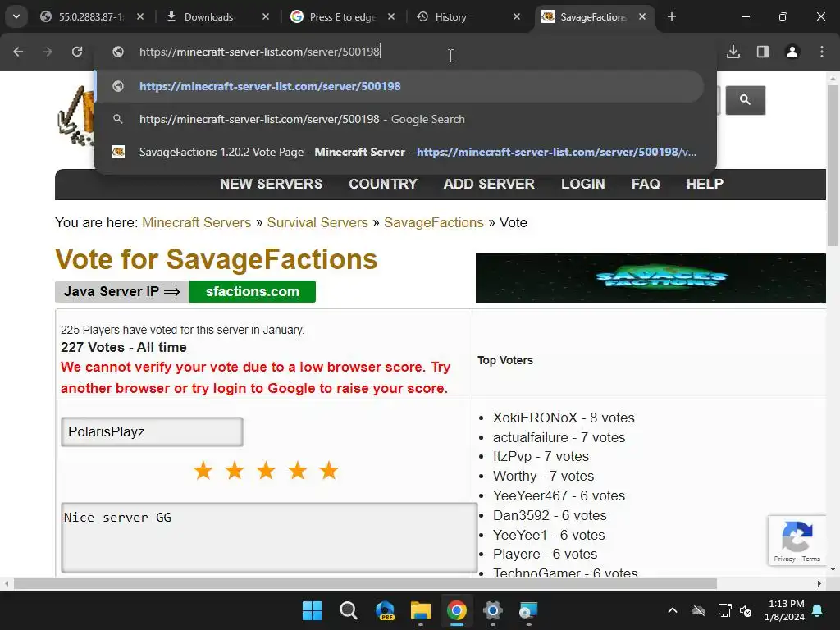Click top voter 'Dan3592 - 6 votes'
Screen dimensions: 840x630
coord(550,515)
